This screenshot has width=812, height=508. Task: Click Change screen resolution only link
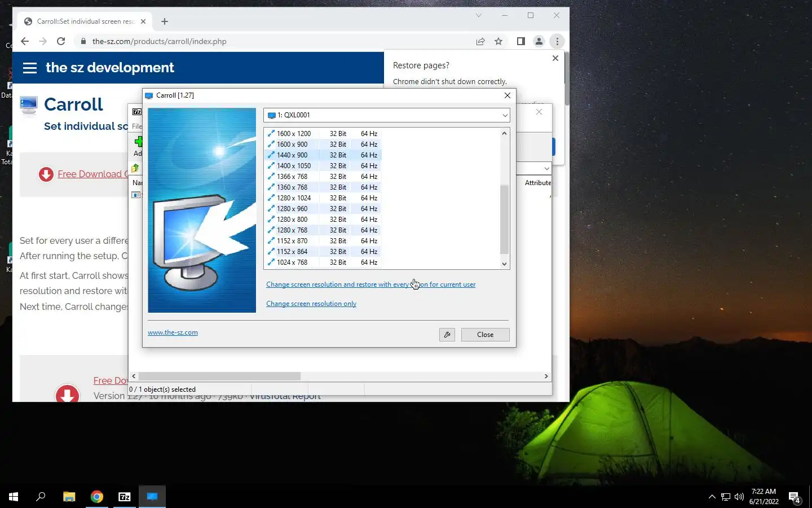[x=311, y=304]
